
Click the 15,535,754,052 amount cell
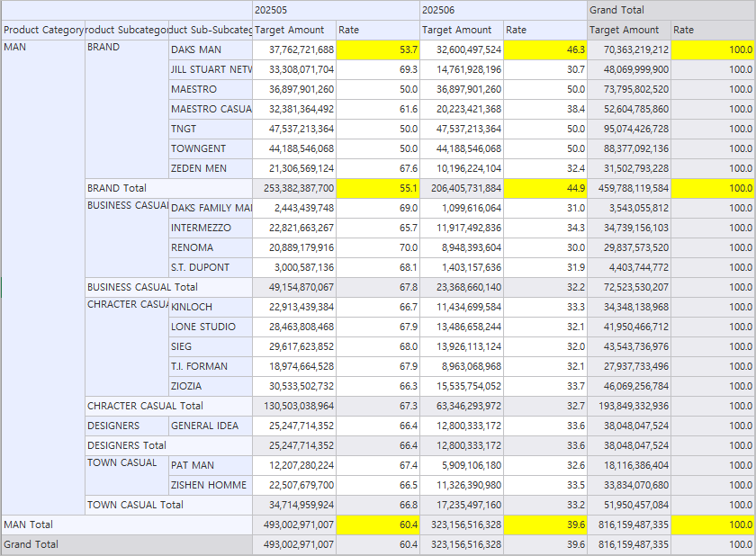(x=462, y=385)
